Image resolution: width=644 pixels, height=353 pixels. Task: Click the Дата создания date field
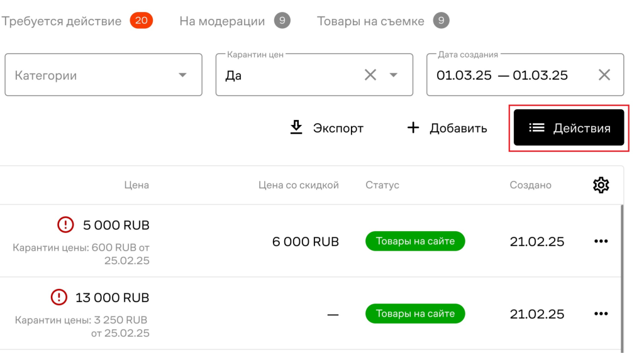[502, 75]
